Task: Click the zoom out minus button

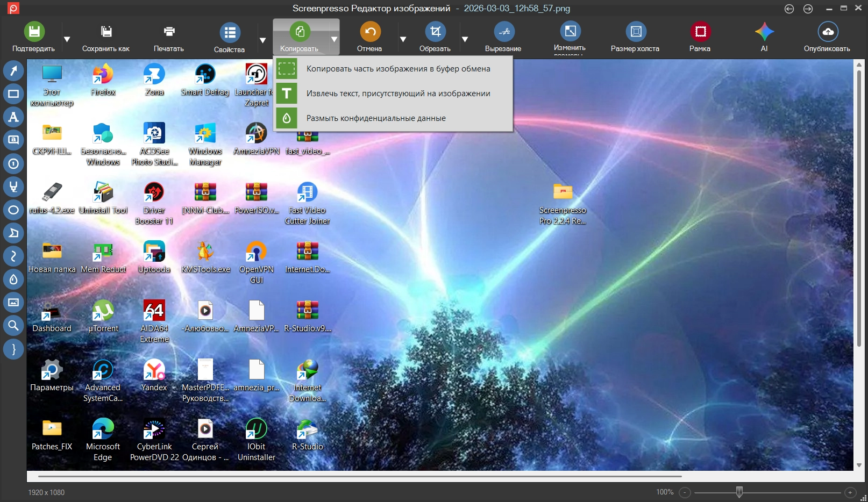Action: 685,492
